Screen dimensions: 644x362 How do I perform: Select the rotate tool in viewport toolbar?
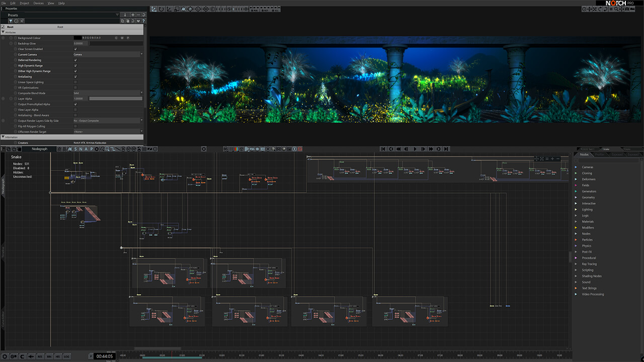click(161, 9)
